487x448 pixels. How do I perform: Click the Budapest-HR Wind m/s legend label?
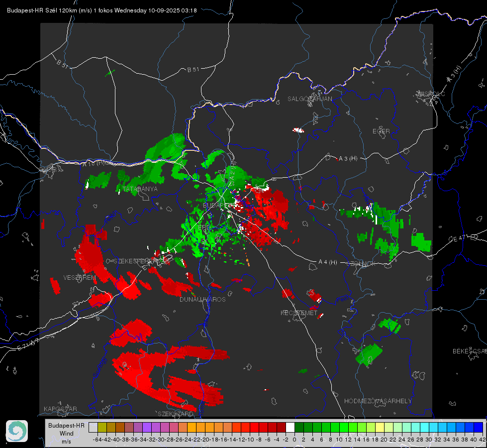tap(67, 434)
